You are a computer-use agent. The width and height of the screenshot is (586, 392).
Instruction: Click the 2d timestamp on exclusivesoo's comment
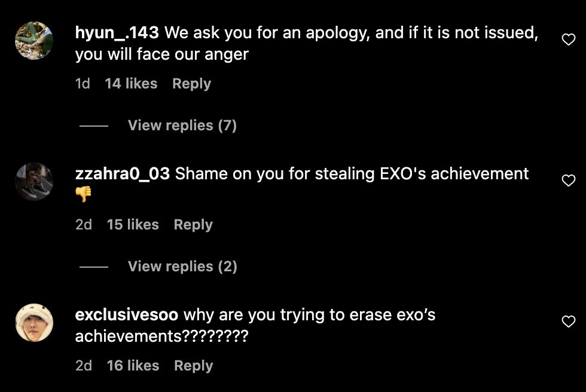click(84, 366)
